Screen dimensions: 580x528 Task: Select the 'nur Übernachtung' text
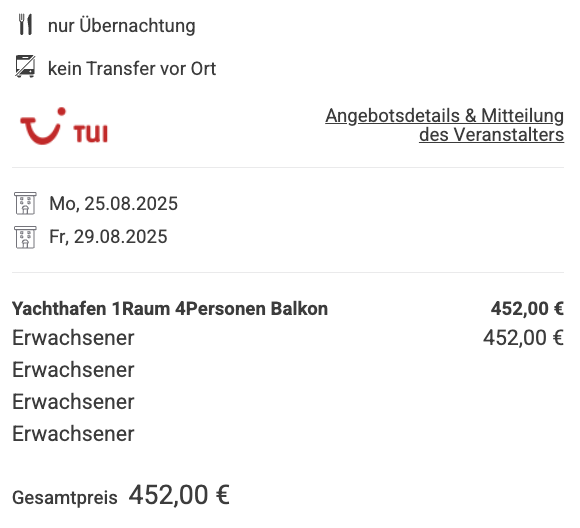[x=122, y=26]
